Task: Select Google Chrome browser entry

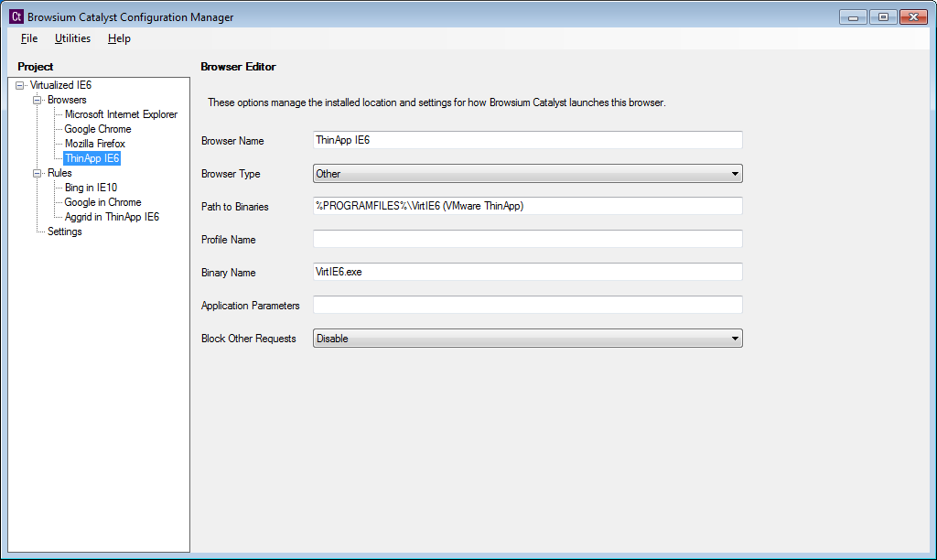Action: click(x=97, y=129)
